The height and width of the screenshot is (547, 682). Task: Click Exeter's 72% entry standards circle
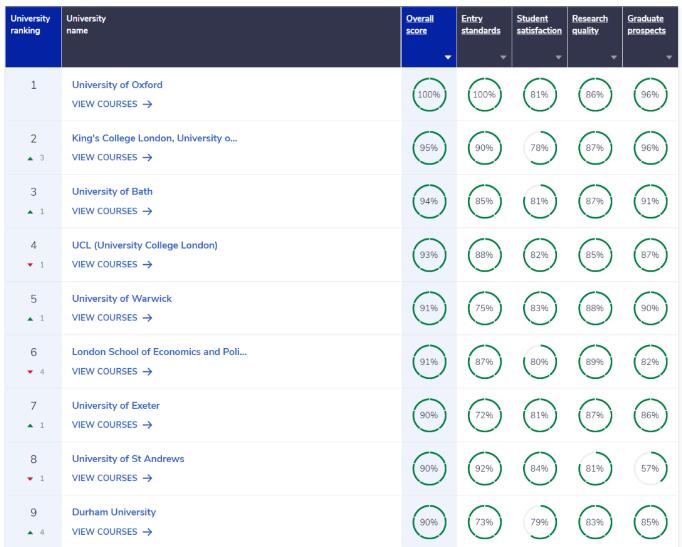point(484,415)
